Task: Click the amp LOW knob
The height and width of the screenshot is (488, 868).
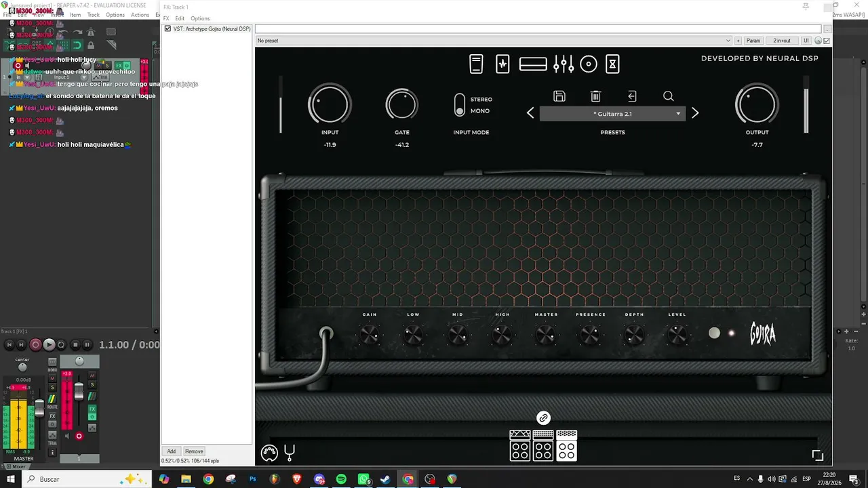Action: 414,334
